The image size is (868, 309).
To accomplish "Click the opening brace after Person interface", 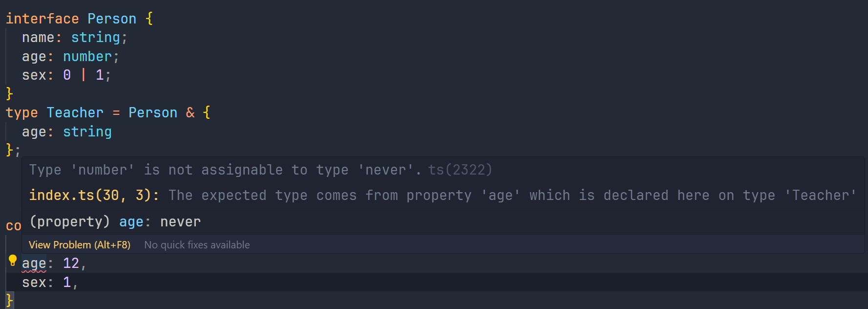I will pos(149,19).
